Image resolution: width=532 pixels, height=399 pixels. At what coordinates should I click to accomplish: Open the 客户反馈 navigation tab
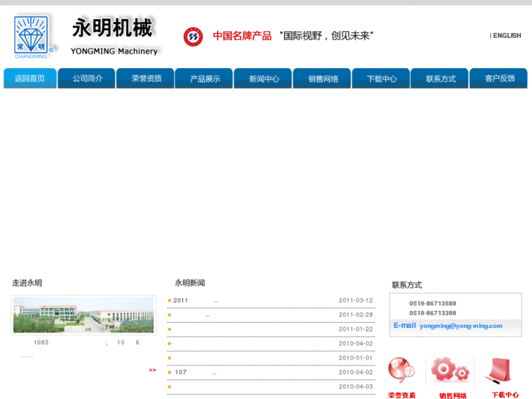498,78
